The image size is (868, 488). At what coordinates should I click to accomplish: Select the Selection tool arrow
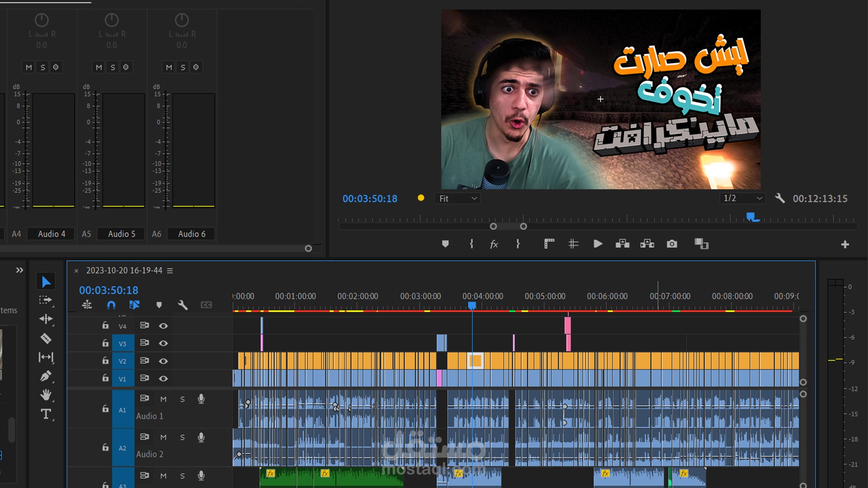[x=46, y=282]
